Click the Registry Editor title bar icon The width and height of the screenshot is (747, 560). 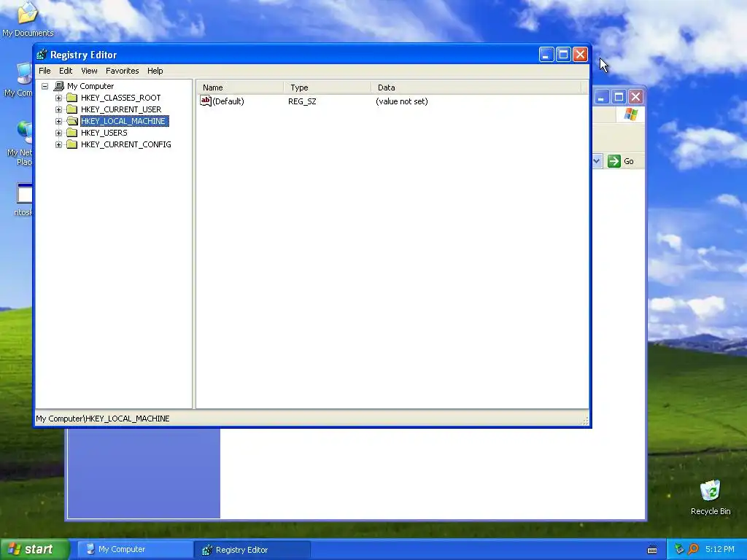42,55
